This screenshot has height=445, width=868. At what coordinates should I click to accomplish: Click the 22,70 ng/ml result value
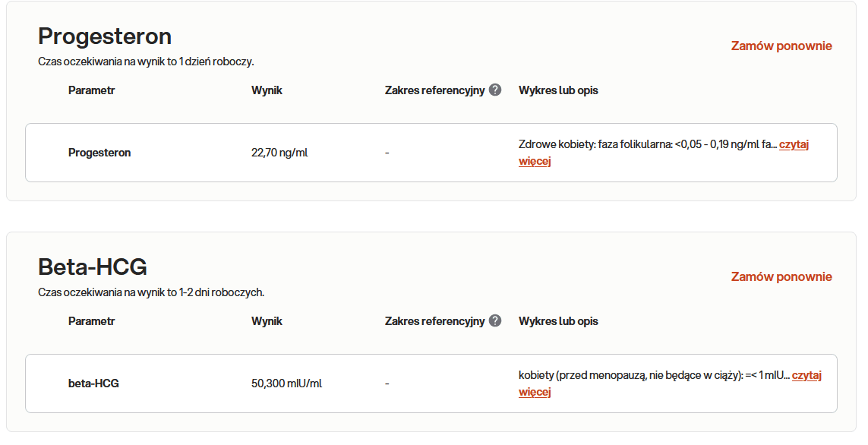click(x=279, y=153)
